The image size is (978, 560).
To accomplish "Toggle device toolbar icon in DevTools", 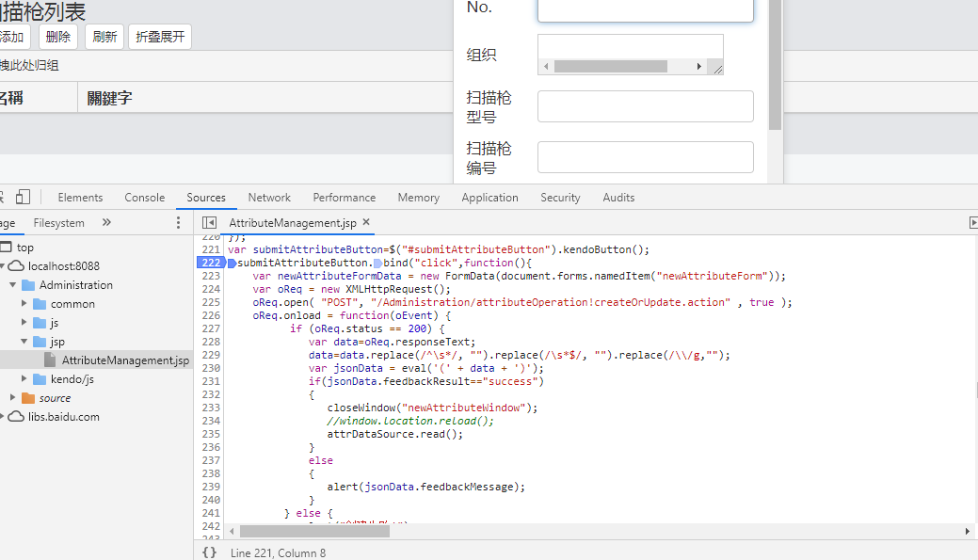I will 24,197.
